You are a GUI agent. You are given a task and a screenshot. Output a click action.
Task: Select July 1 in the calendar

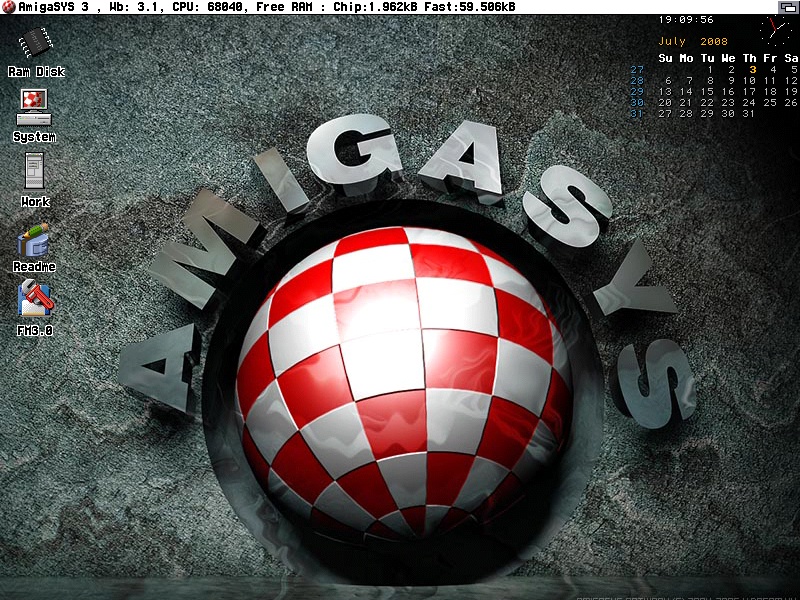click(x=710, y=70)
